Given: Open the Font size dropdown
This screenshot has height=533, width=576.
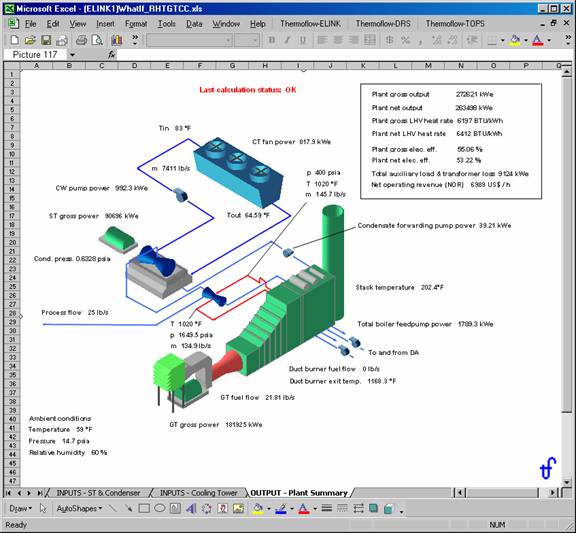Looking at the screenshot, I should 256,40.
